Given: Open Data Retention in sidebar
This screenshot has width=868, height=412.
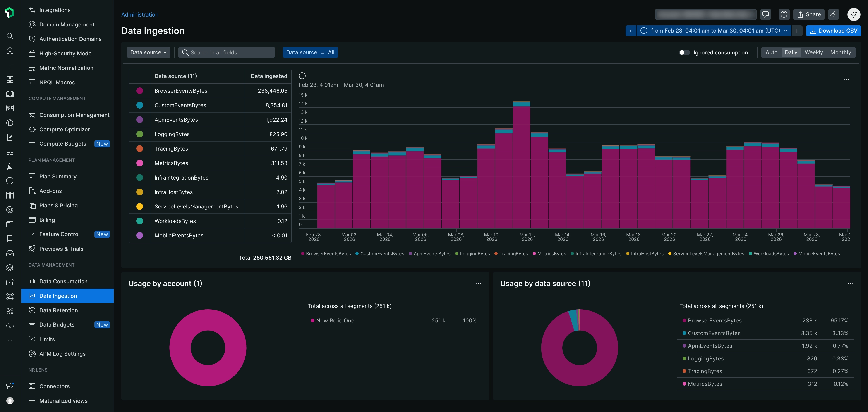Looking at the screenshot, I should pyautogui.click(x=58, y=310).
